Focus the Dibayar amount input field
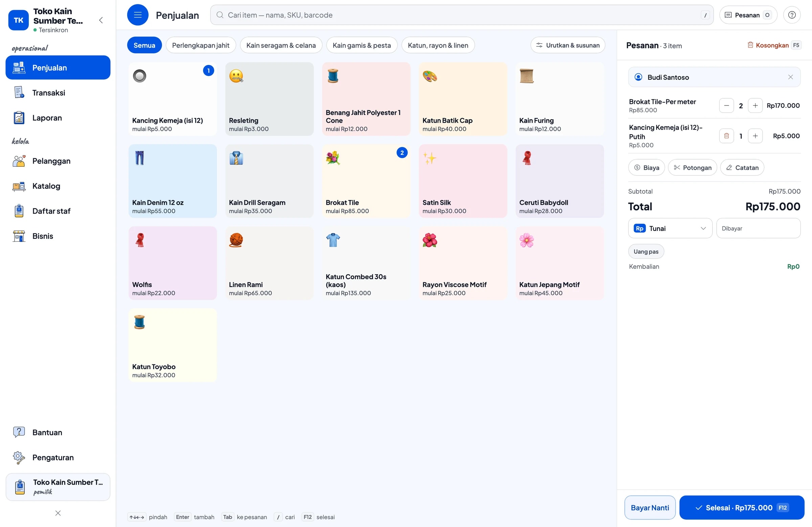 tap(758, 229)
